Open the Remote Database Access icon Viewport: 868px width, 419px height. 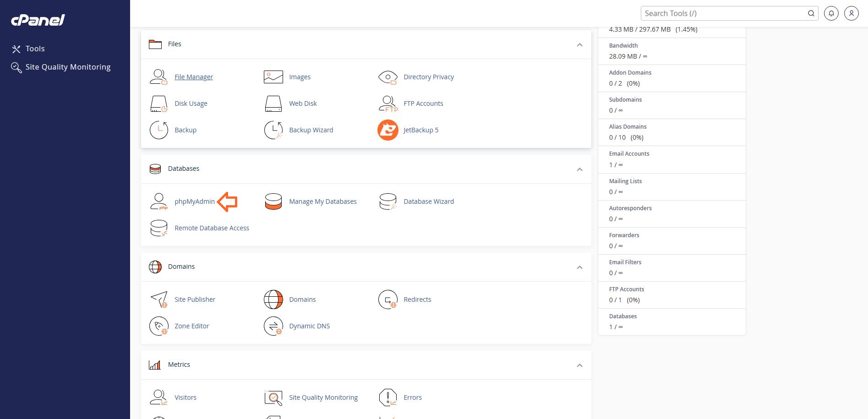(158, 228)
